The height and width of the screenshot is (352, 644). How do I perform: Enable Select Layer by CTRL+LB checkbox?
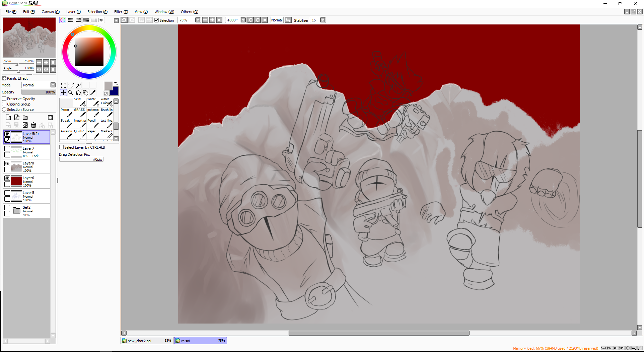[x=62, y=147]
